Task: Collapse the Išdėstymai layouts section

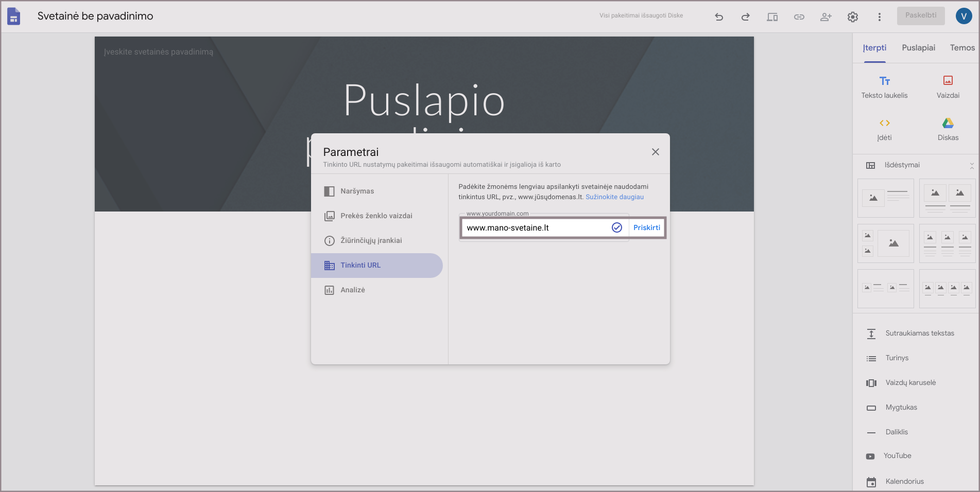Action: pos(971,166)
